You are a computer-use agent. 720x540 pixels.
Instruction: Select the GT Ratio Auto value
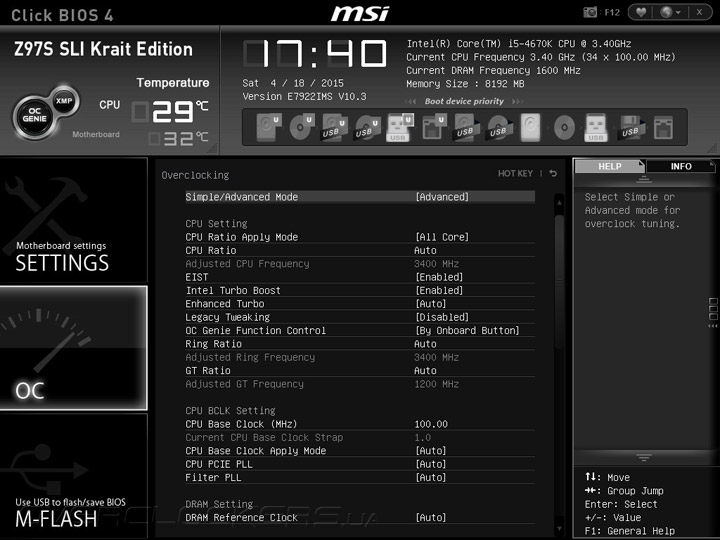(x=425, y=371)
